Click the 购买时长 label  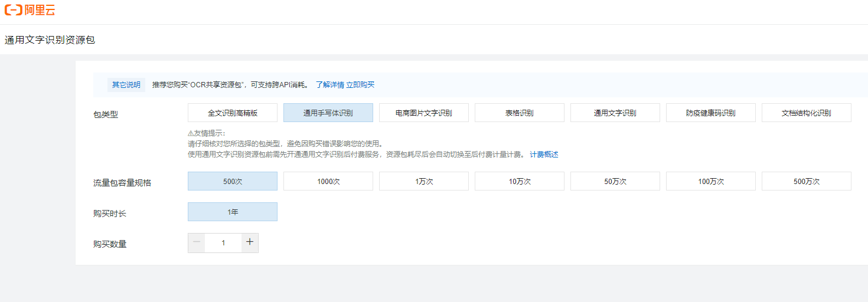tap(110, 214)
